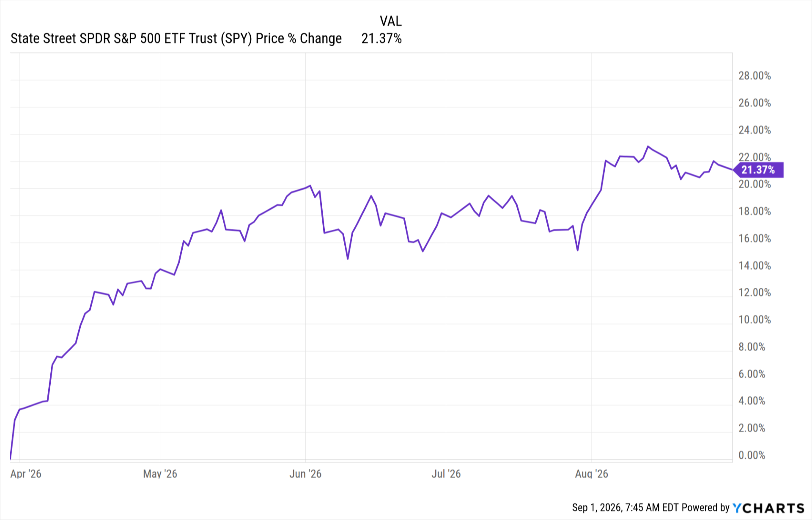
Task: Select the Jul '26 axis label
Action: [446, 473]
